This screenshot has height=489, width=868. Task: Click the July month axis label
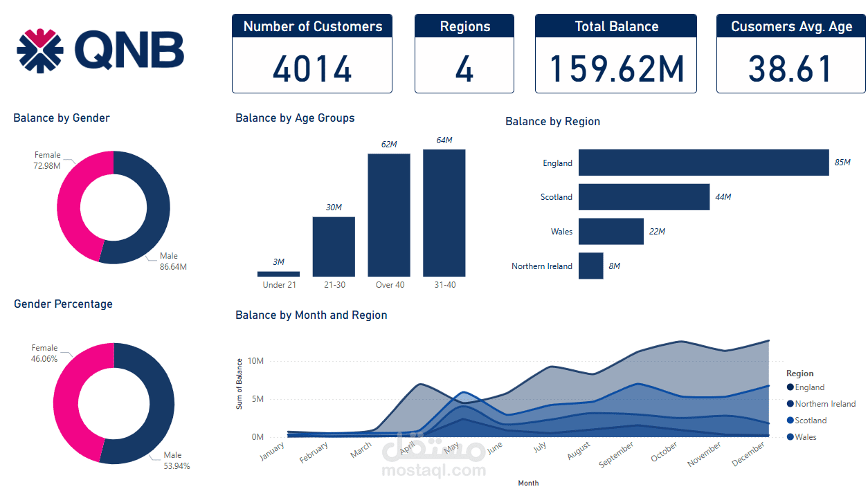(x=541, y=448)
